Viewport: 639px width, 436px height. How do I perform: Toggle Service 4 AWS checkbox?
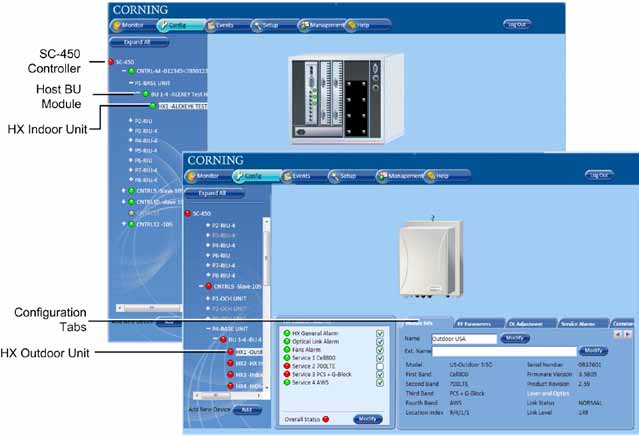[380, 383]
